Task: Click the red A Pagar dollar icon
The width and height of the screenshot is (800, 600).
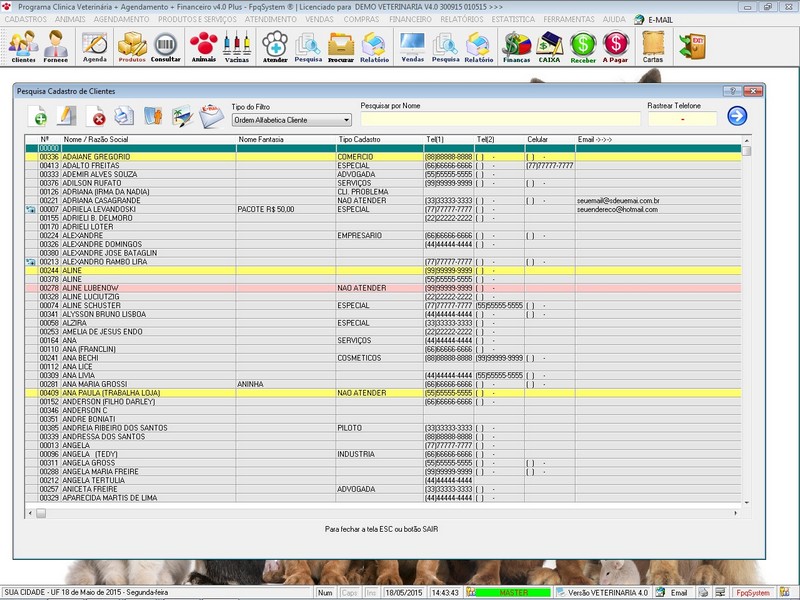Action: click(x=616, y=46)
